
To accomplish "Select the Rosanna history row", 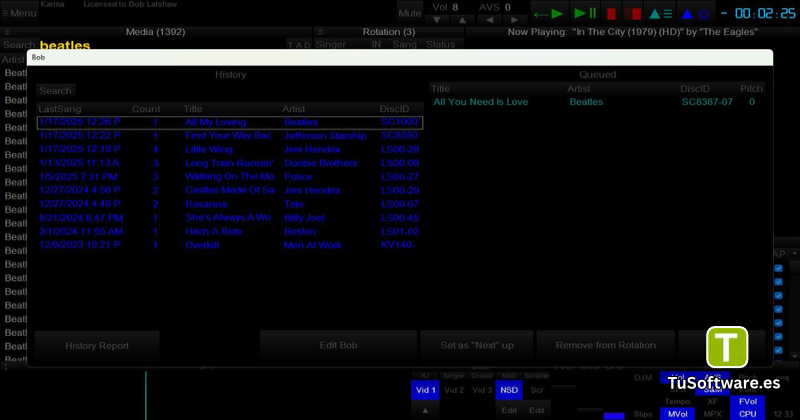I will [x=230, y=204].
